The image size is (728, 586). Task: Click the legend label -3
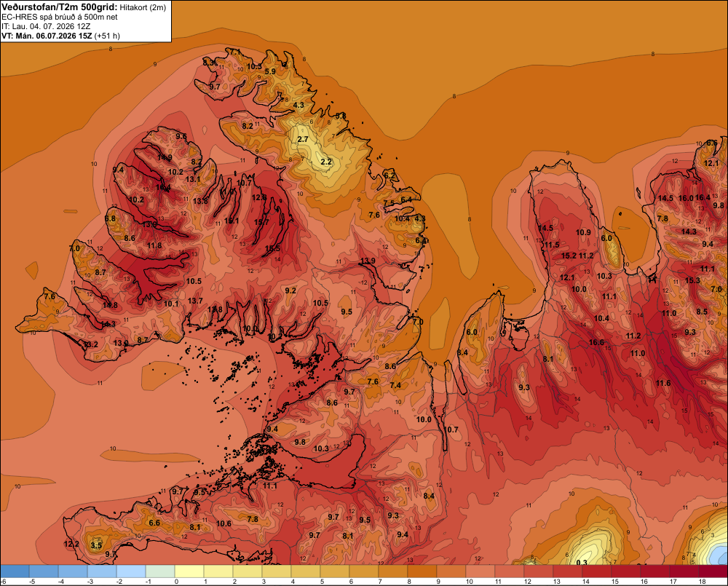[90, 582]
